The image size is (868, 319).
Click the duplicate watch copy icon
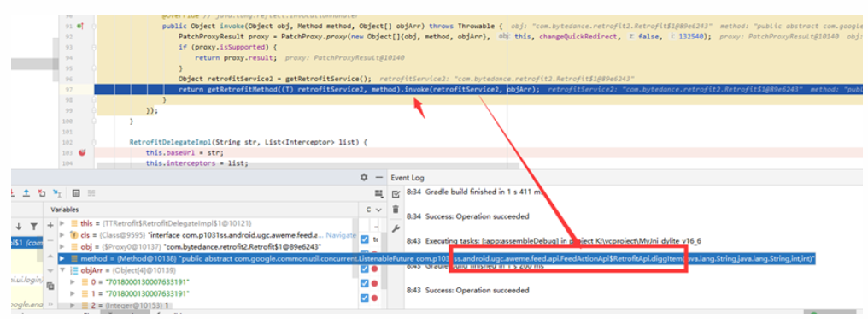pos(50,286)
